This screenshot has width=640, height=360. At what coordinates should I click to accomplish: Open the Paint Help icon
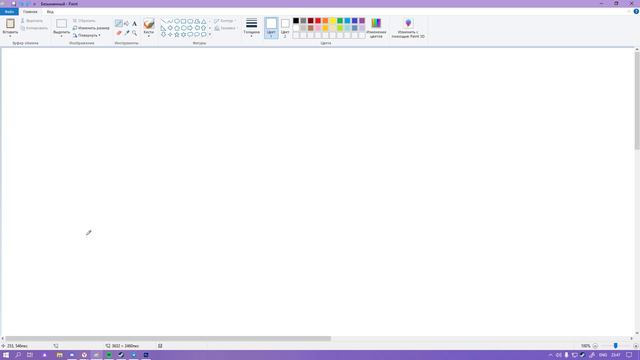[636, 11]
